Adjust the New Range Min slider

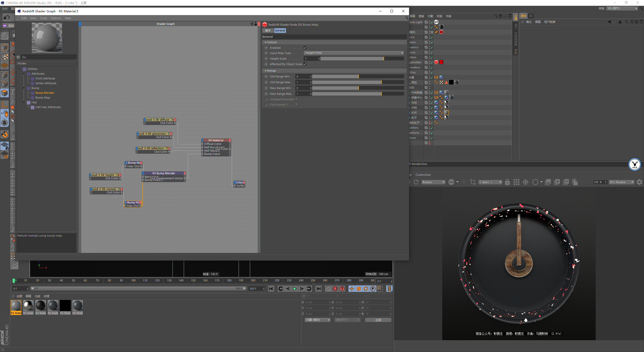(x=358, y=88)
